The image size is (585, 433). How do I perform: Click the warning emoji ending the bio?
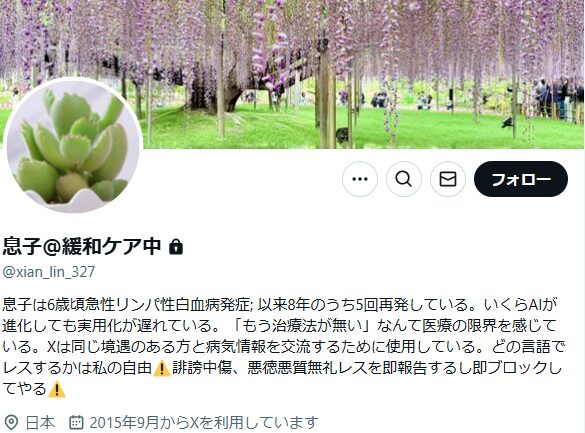[x=57, y=389]
